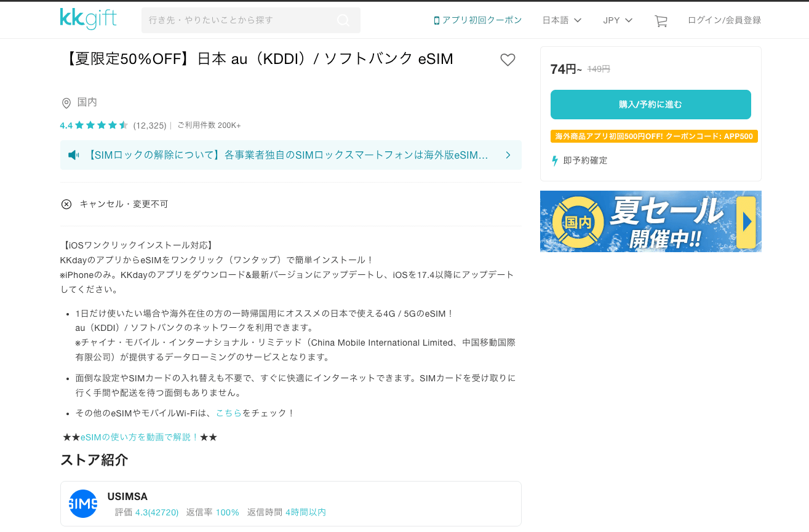
Task: Open ログイン/会員登録
Action: point(724,20)
